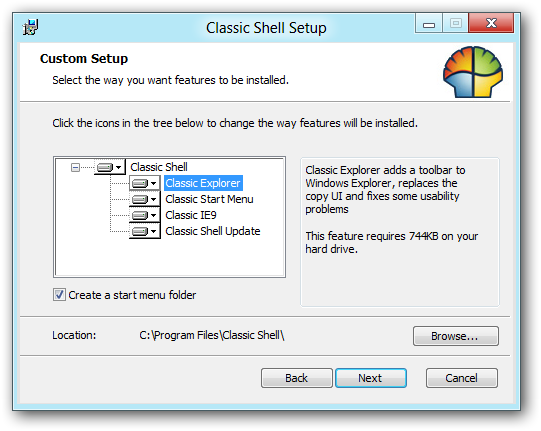Collapse the Classic Shell tree node
The image size is (541, 431).
click(x=75, y=168)
